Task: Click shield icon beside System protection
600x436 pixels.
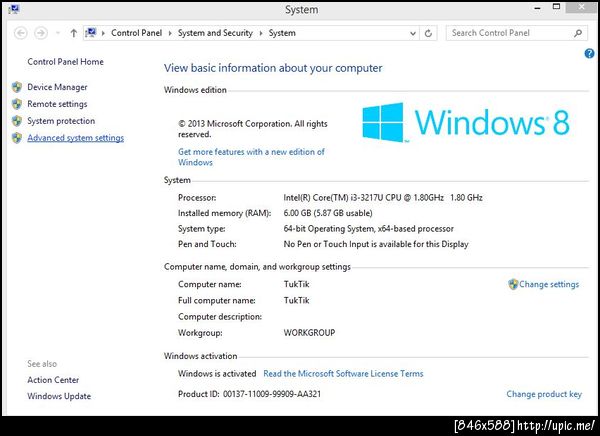Action: 17,121
